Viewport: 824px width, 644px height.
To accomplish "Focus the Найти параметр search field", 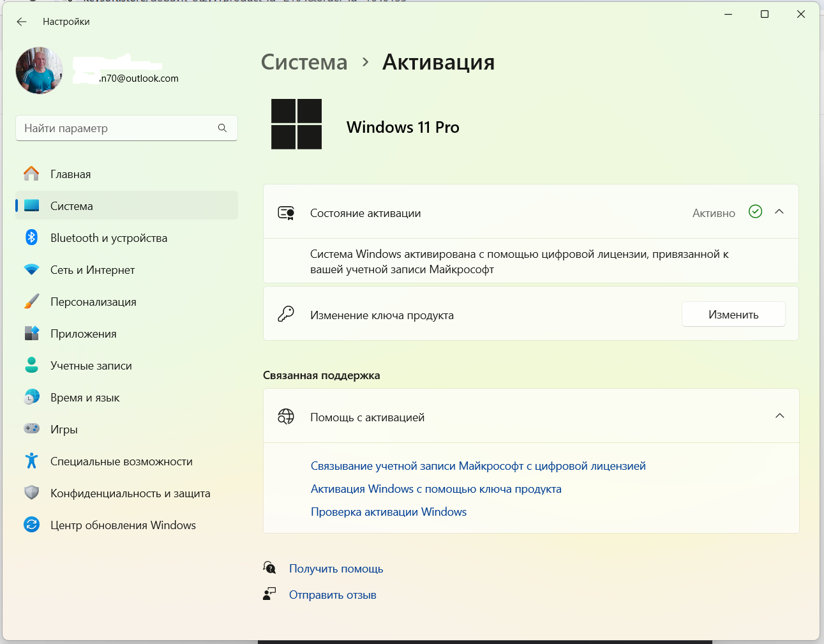I will pos(126,128).
